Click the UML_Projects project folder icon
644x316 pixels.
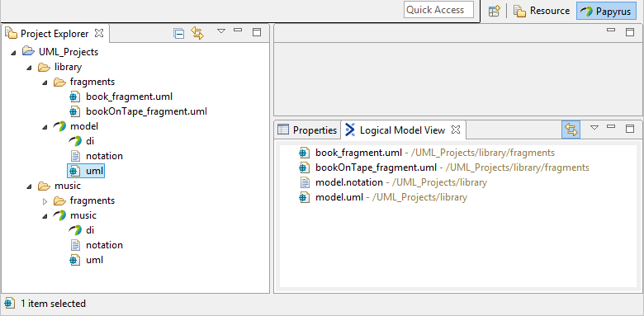[28, 52]
